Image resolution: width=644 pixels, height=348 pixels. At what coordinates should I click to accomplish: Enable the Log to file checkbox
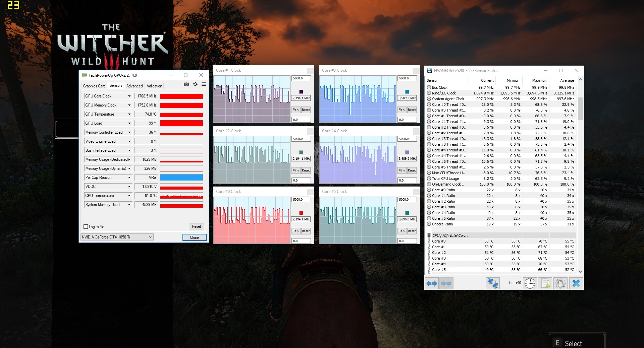pyautogui.click(x=86, y=227)
